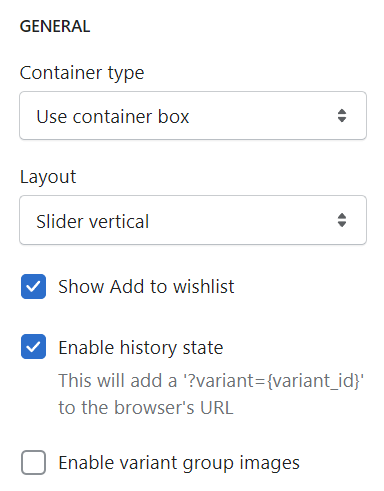Select the 'Slider vertical' value text

point(92,221)
